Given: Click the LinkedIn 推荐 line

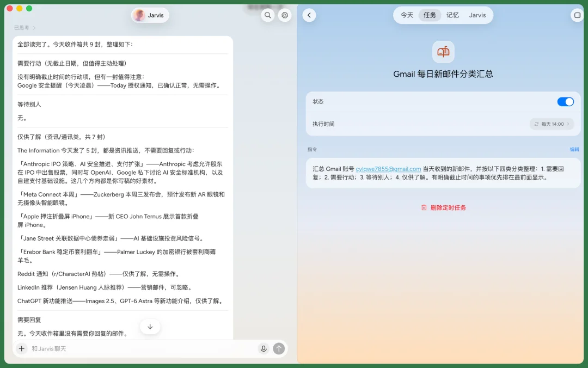Looking at the screenshot, I should pos(106,287).
